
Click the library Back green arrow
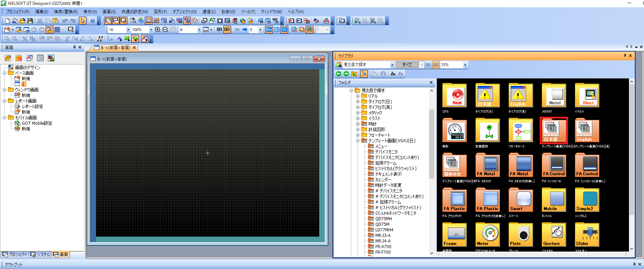(338, 74)
